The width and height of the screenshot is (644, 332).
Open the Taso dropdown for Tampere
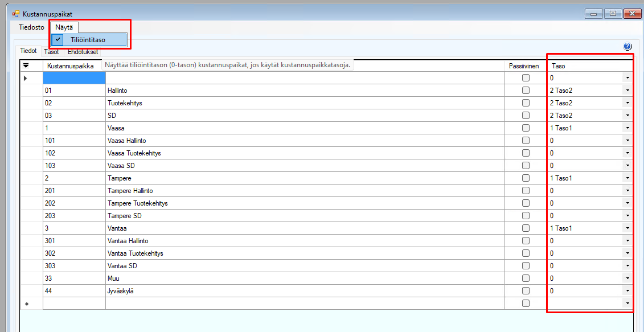pyautogui.click(x=627, y=178)
